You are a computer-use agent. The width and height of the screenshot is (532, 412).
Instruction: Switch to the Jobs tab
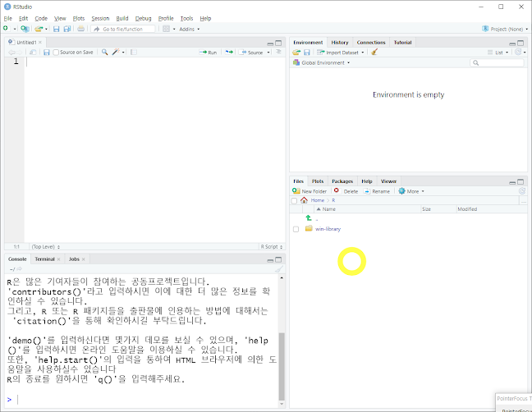[74, 259]
